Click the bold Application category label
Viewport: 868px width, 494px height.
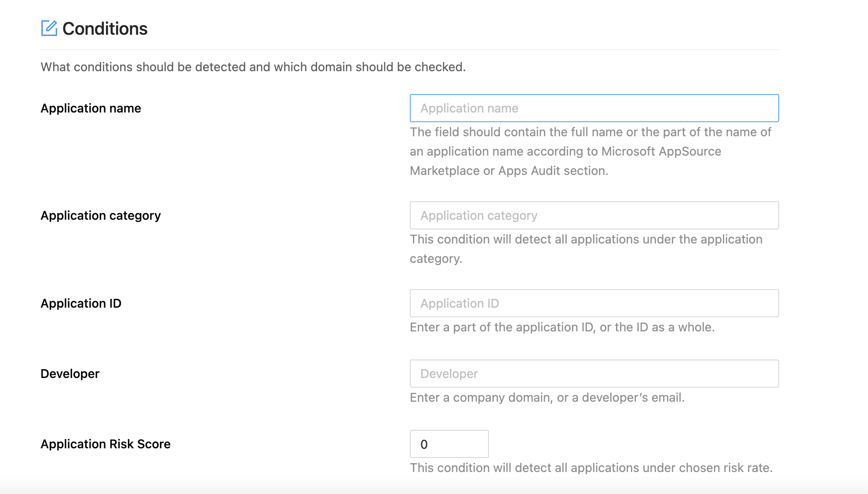pyautogui.click(x=101, y=215)
